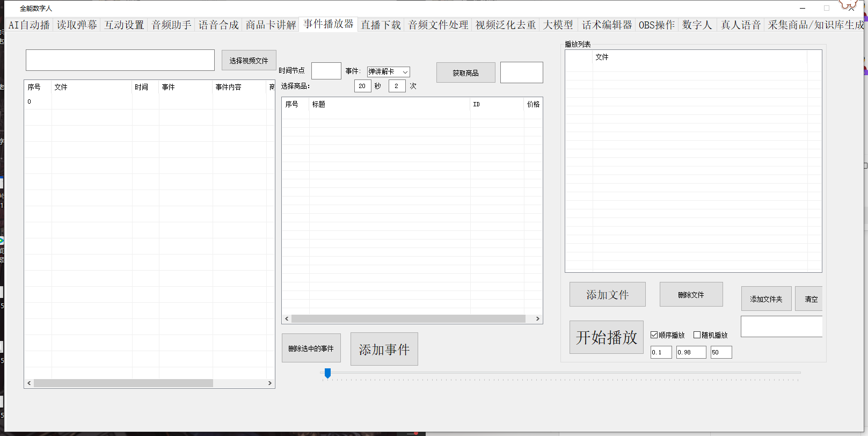Click the 获取商品 button
This screenshot has width=868, height=436.
click(466, 72)
